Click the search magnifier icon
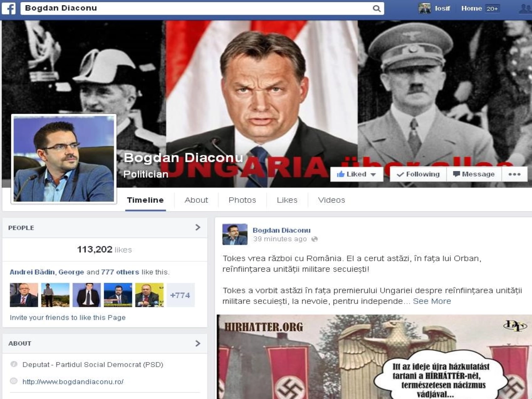This screenshot has width=532, height=399. [x=376, y=9]
